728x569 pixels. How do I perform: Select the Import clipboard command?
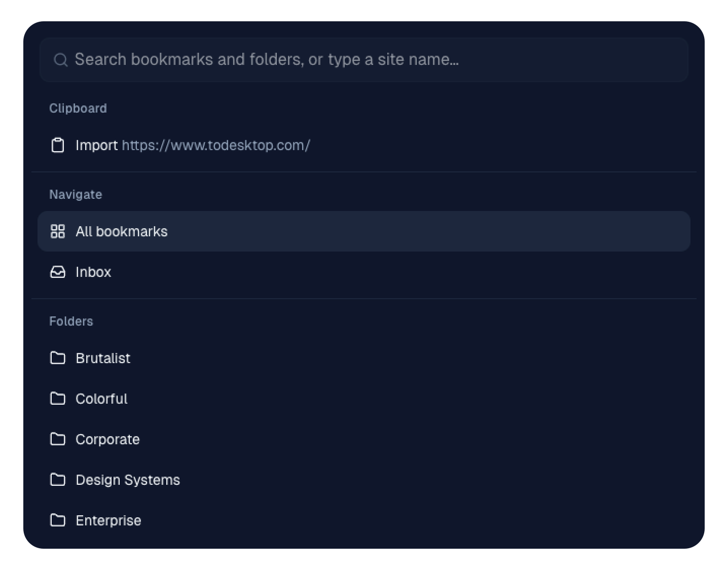[x=364, y=145]
